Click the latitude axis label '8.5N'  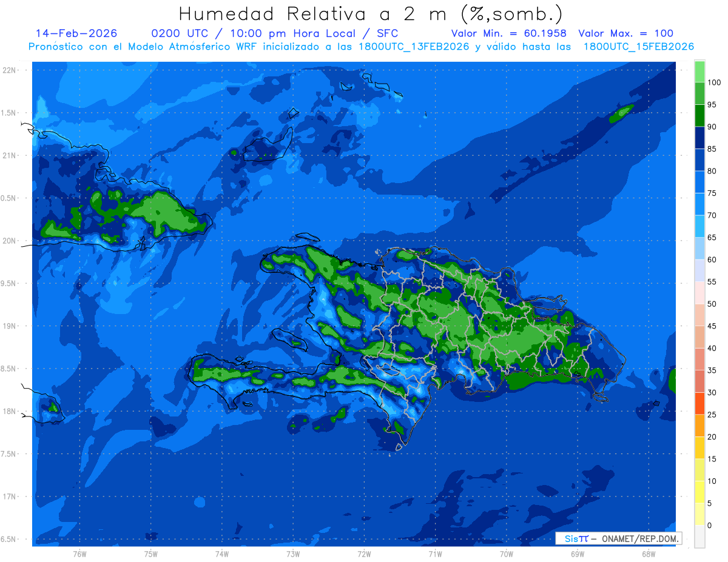[x=9, y=369]
